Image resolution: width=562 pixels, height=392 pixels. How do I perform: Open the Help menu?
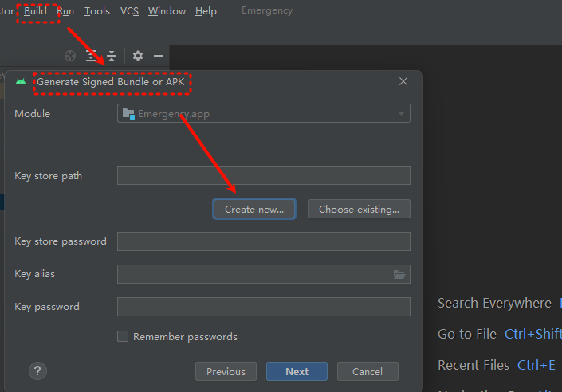[206, 11]
